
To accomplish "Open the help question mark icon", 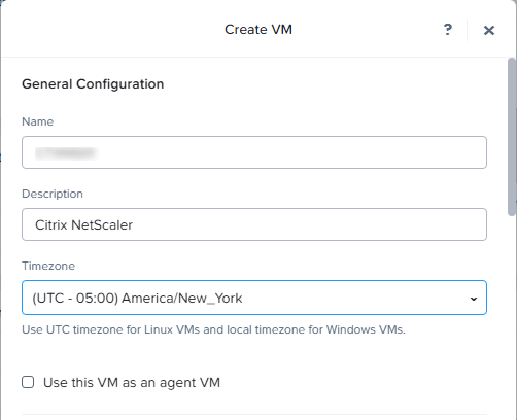I will [447, 30].
